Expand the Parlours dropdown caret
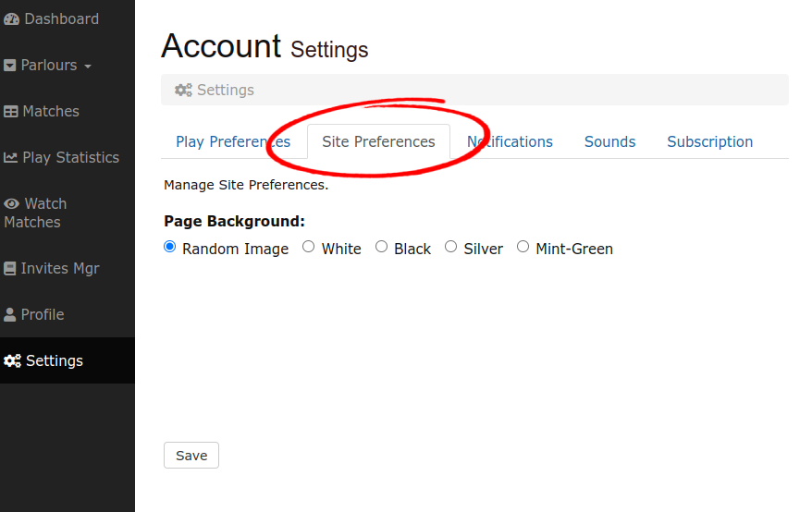The image size is (812, 512). point(88,67)
